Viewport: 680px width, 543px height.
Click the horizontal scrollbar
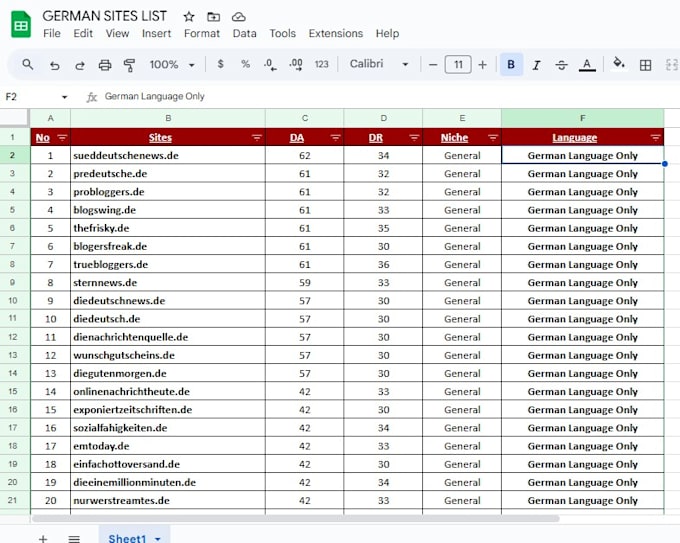coord(296,518)
